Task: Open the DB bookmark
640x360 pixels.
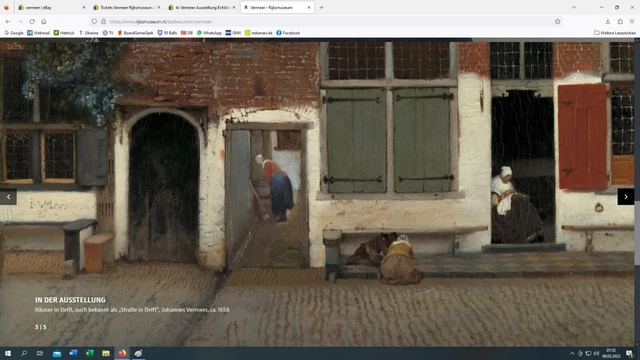Action: tap(187, 33)
